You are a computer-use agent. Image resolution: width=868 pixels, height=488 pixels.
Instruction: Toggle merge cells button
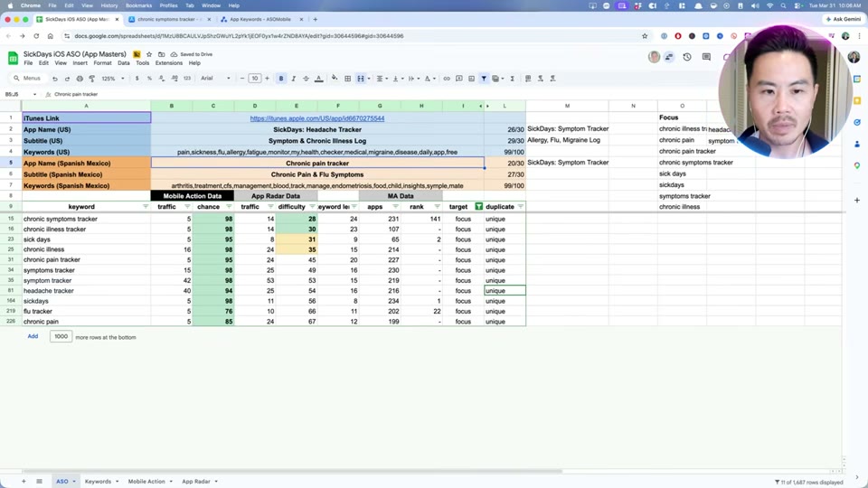tap(361, 79)
